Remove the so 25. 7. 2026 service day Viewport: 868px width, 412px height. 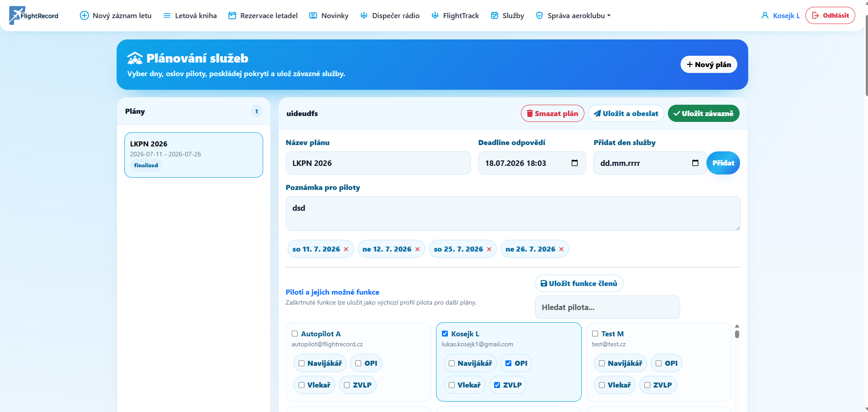[489, 249]
